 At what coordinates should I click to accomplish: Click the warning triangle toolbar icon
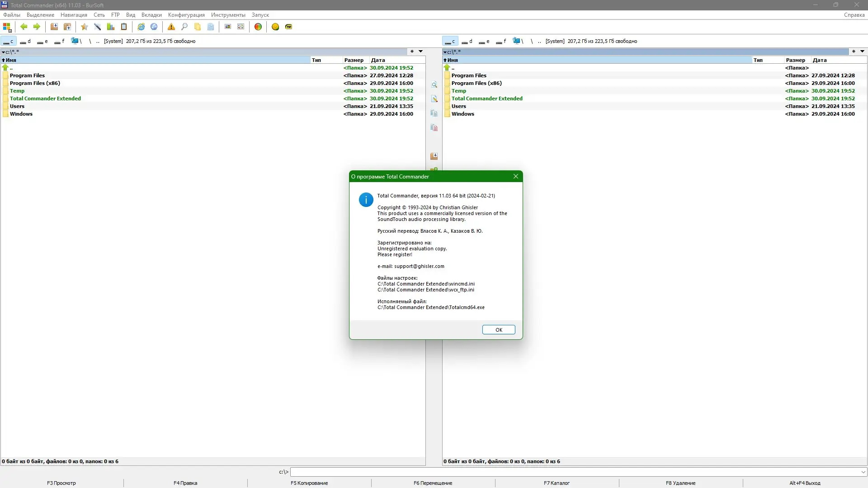tap(171, 27)
